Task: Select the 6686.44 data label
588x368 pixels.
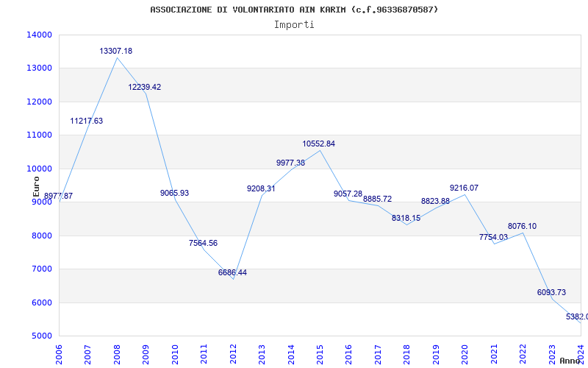Action: coord(232,272)
